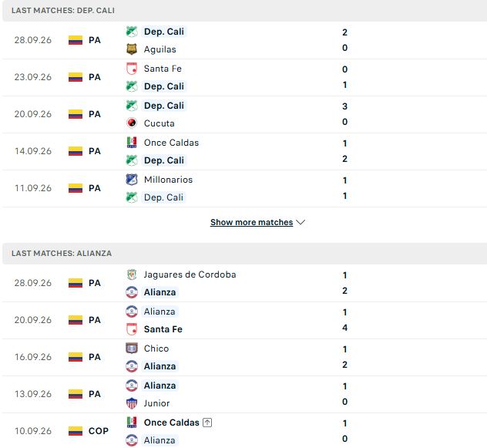Click the Junior team crest
Image resolution: width=487 pixels, height=448 pixels.
coord(132,403)
